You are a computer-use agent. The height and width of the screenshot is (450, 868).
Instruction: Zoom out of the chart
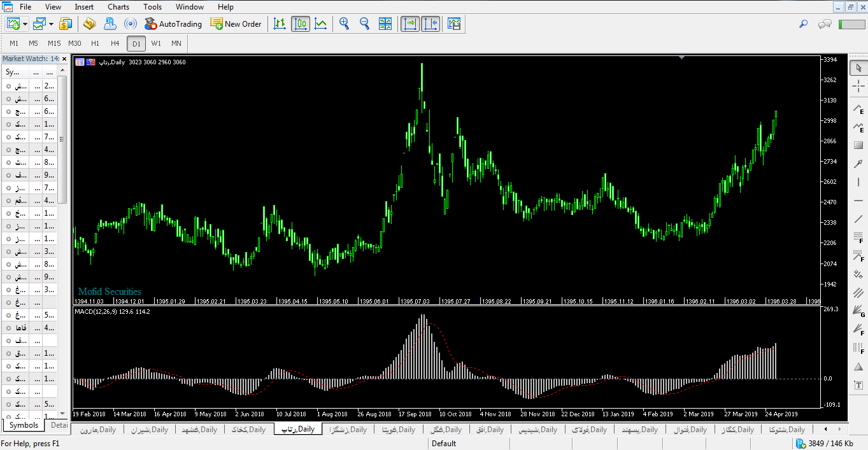tap(365, 24)
